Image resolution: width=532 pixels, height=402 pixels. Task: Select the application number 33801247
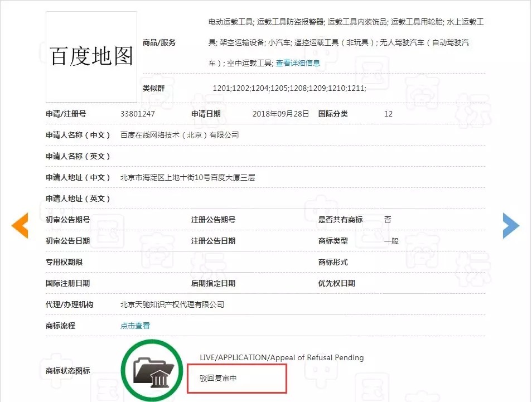(137, 114)
